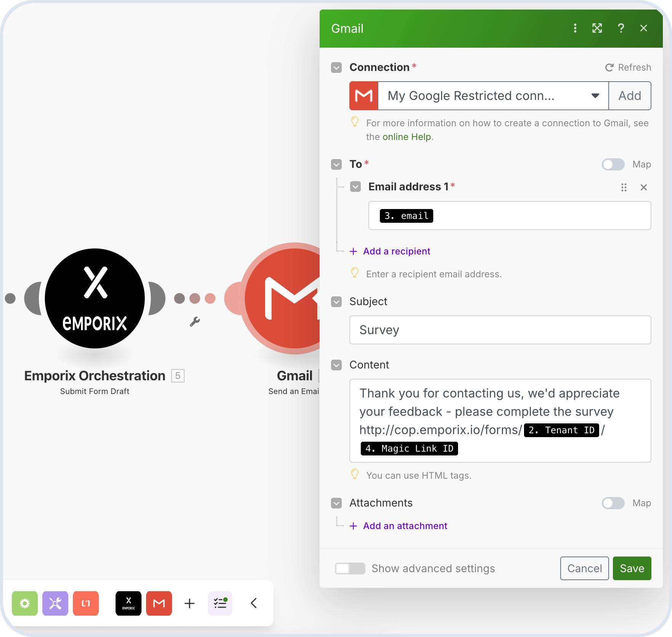The image size is (672, 637).
Task: Enable the Map toggle for To field
Action: pos(613,164)
